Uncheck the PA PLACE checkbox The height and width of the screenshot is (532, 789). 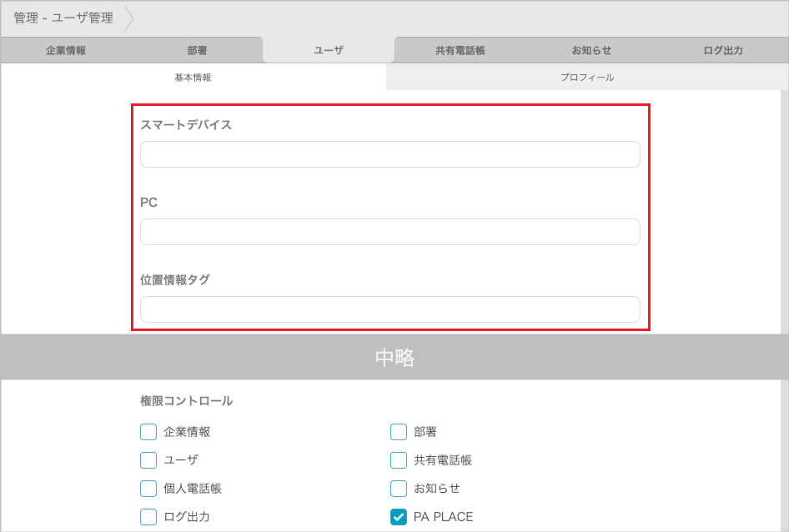(x=399, y=517)
